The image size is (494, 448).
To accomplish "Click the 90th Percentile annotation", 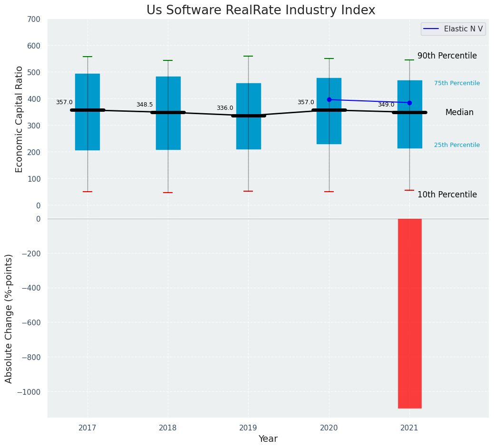I will 447,56.
